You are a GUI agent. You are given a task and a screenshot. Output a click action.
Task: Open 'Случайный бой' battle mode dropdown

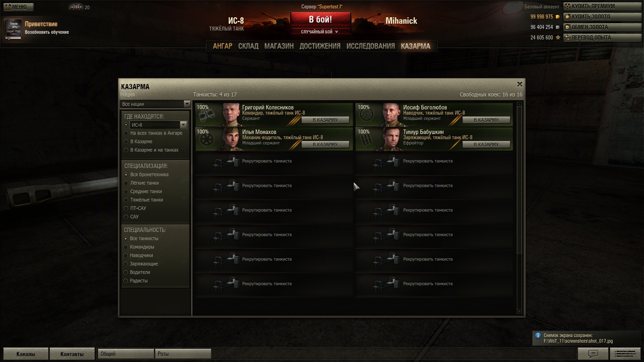point(320,32)
